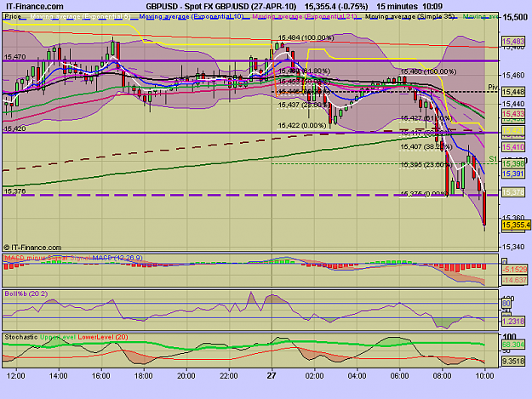This screenshot has height=399, width=532.
Task: Select the Price legend label
Action: point(13,16)
